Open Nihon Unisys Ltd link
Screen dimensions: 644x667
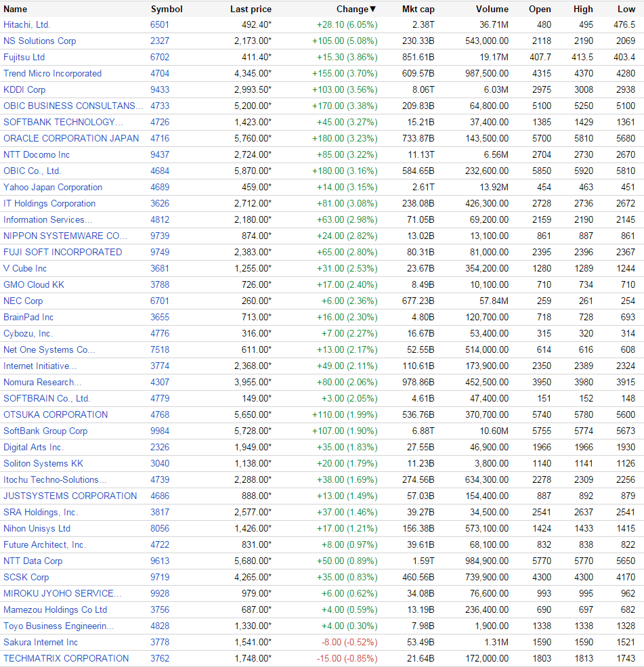click(37, 528)
